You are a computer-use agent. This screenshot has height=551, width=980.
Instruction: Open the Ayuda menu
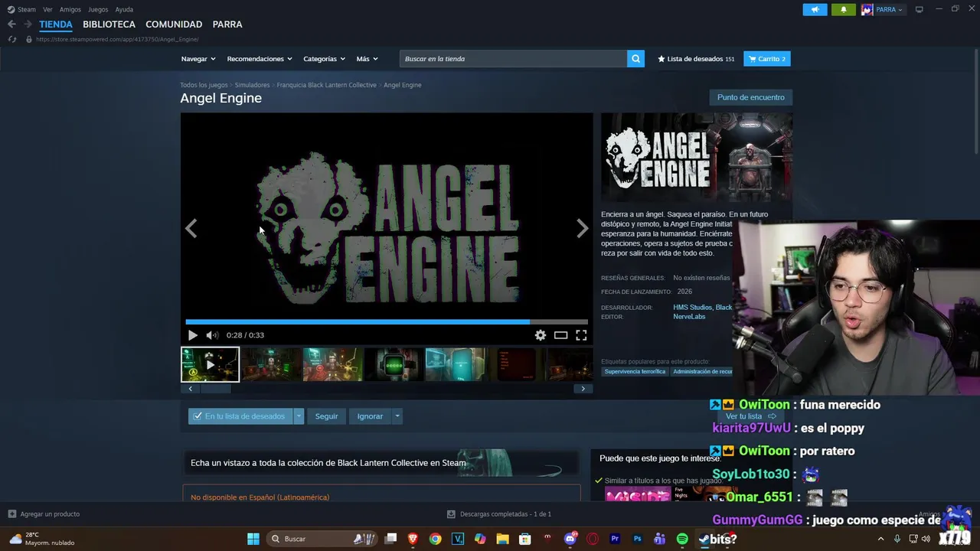(124, 9)
